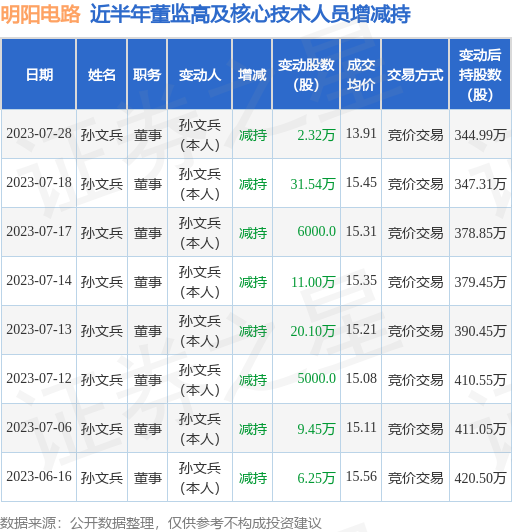Click the average price 15.56
This screenshot has width=512, height=532.
[x=361, y=476]
